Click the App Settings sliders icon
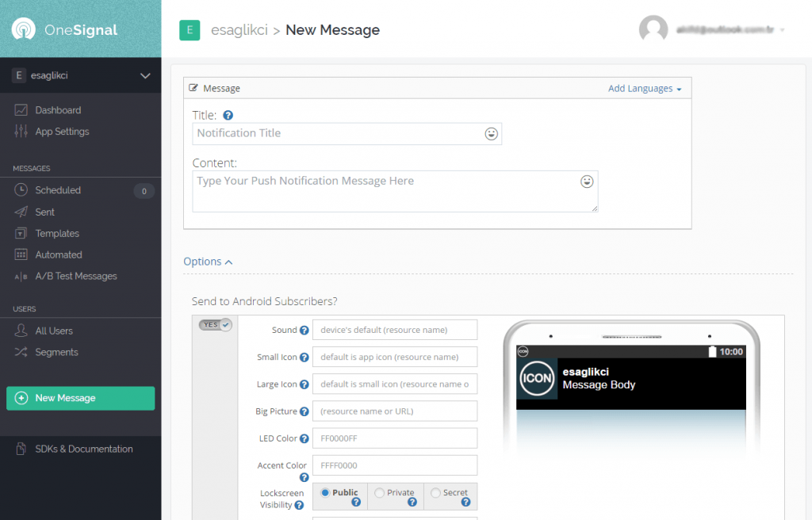The image size is (812, 520). [x=21, y=131]
